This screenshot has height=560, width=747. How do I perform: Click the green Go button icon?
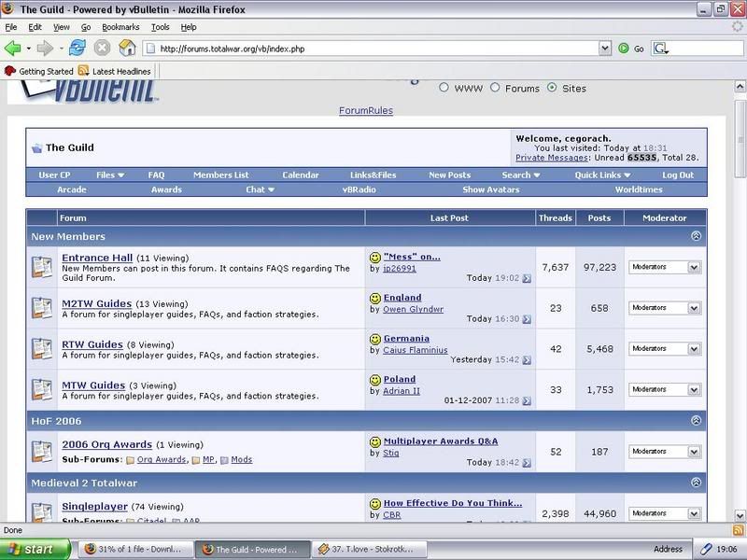(x=623, y=49)
